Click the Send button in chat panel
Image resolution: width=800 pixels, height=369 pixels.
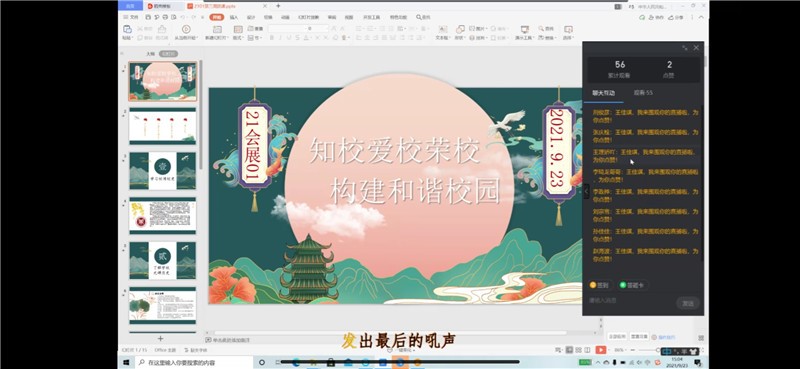tap(688, 303)
